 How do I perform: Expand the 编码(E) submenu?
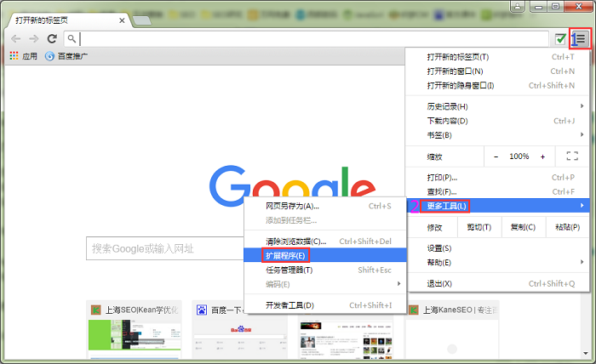pos(325,284)
